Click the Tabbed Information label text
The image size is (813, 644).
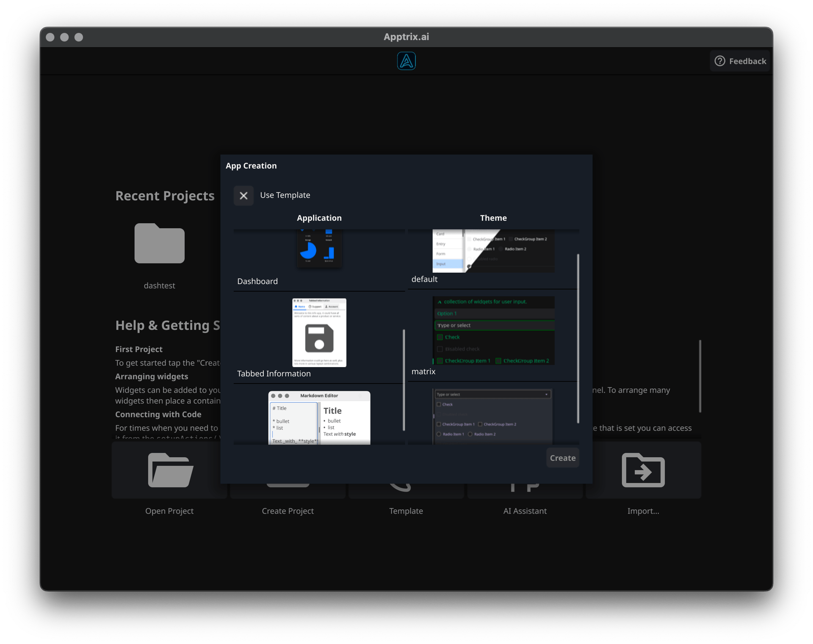pyautogui.click(x=274, y=373)
